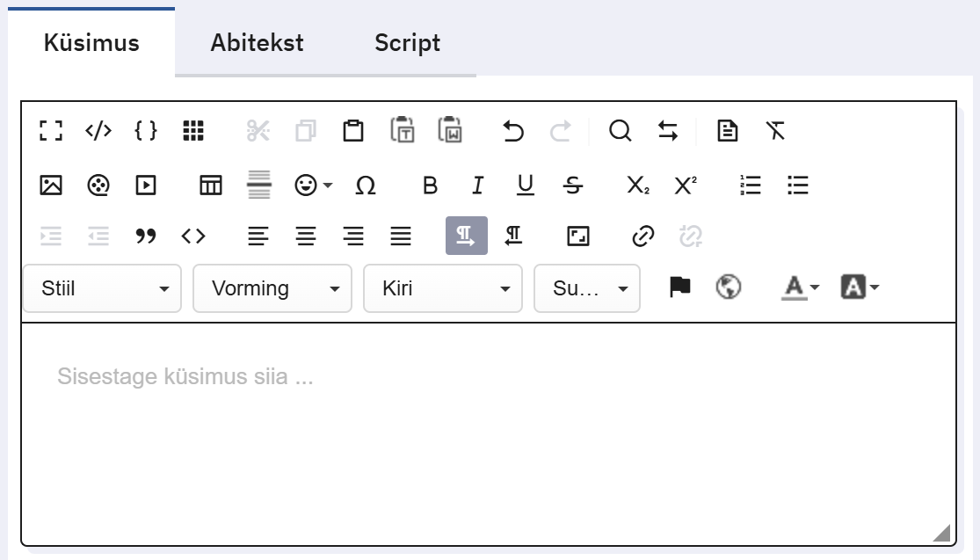This screenshot has height=560, width=980.
Task: Switch to the Abitekst tab
Action: tap(257, 43)
